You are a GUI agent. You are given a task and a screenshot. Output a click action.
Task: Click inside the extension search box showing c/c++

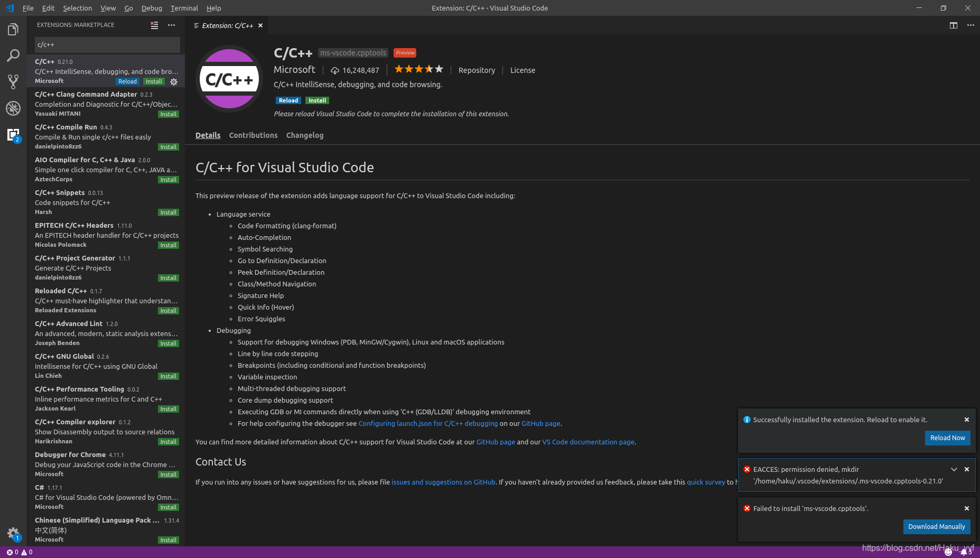[x=106, y=44]
